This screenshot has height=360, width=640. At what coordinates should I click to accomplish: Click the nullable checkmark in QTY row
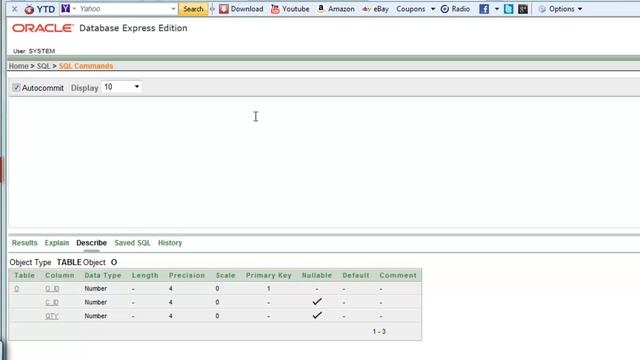click(317, 316)
